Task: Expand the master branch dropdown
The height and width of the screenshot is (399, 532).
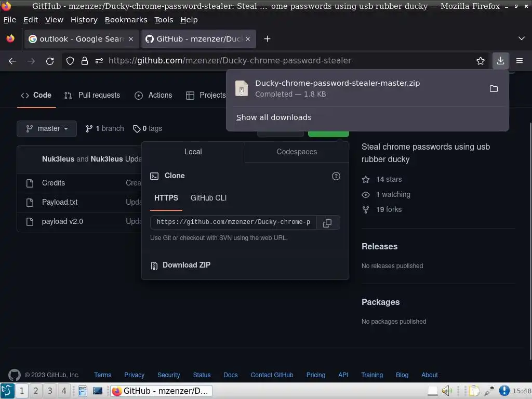Action: 47,129
